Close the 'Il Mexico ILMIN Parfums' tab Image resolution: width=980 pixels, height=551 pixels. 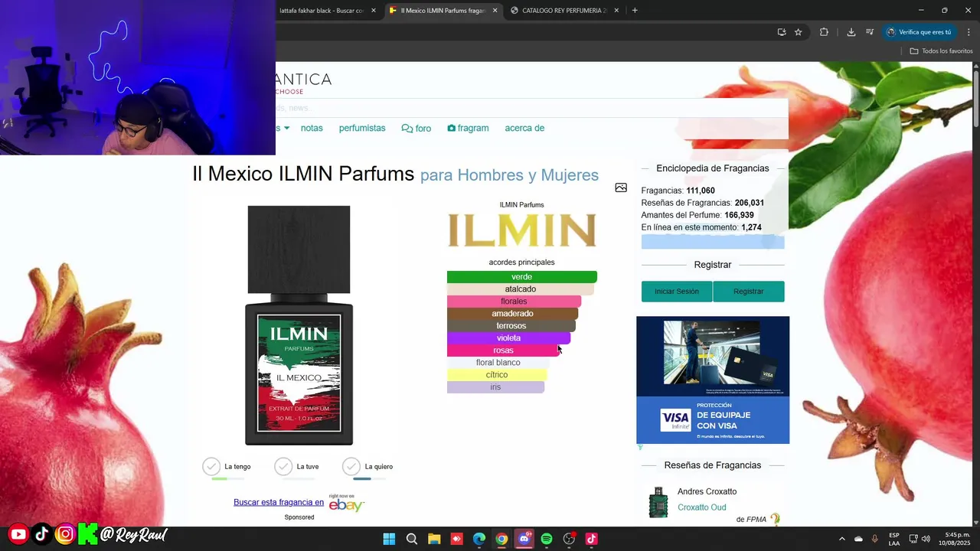tap(495, 11)
